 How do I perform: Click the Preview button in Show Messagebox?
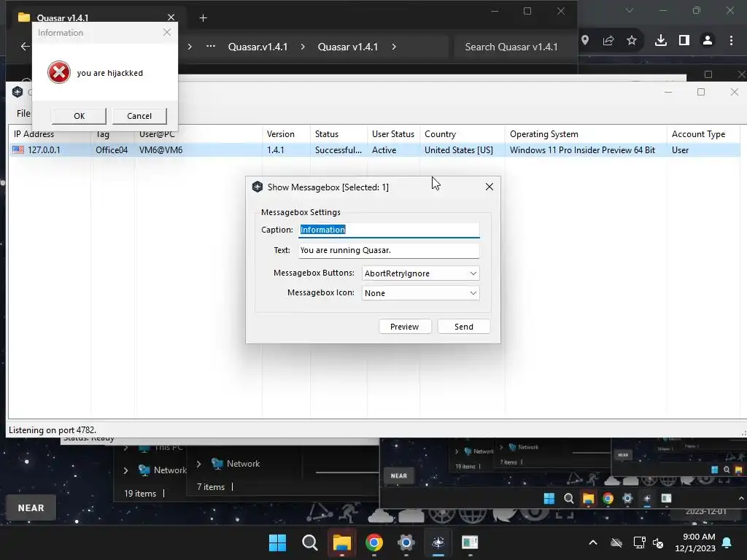[x=404, y=327]
